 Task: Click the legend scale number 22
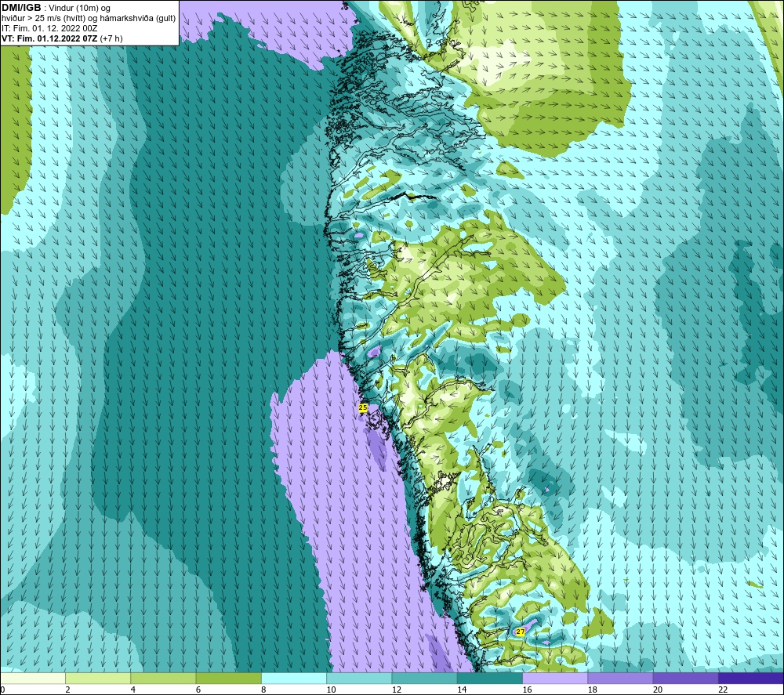pyautogui.click(x=723, y=690)
